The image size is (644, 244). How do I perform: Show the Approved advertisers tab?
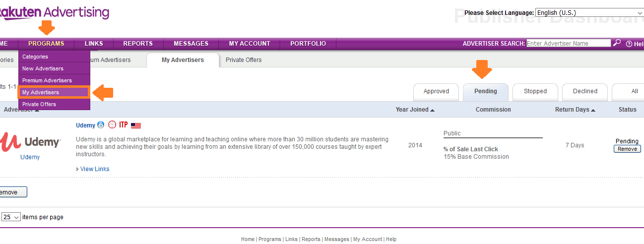coord(436,92)
